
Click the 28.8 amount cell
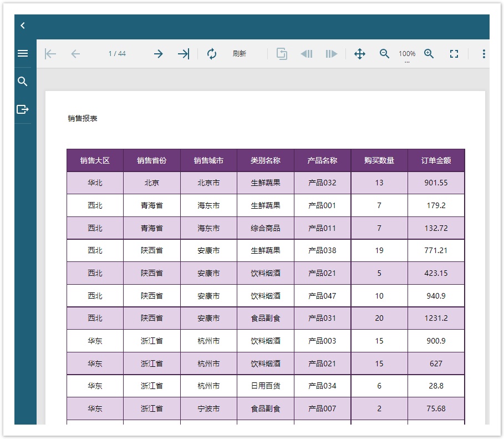coord(436,386)
